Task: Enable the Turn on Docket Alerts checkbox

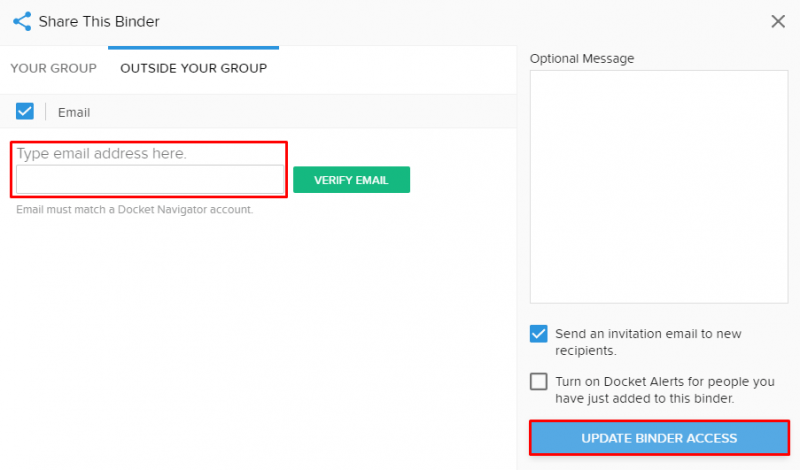Action: click(538, 381)
